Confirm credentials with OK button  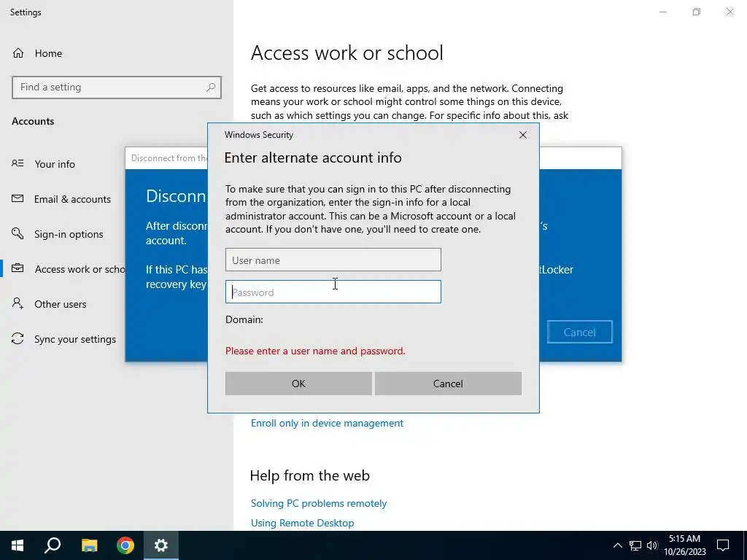298,384
